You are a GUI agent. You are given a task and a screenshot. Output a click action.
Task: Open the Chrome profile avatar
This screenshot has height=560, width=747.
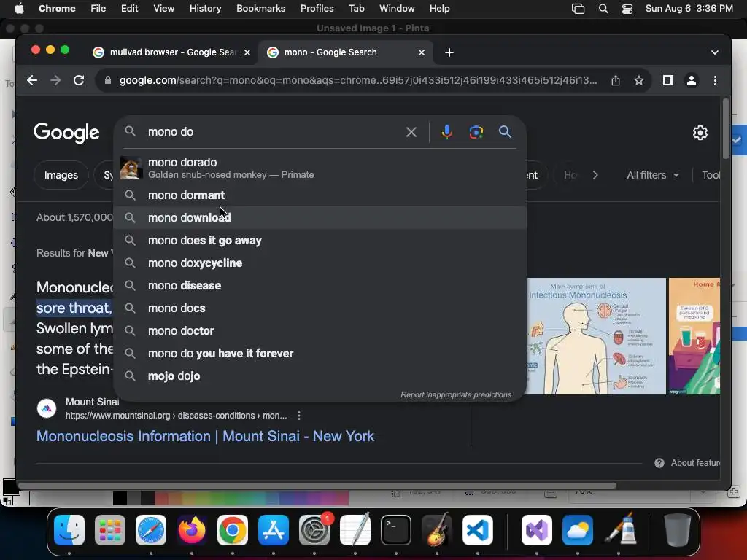click(692, 80)
